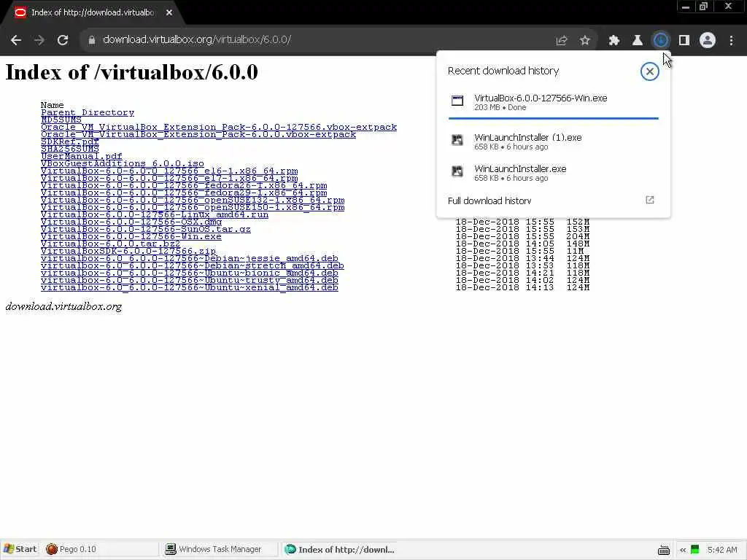This screenshot has height=560, width=747.
Task: Download the Debian~jessie_amd64.deb package
Action: [x=190, y=259]
